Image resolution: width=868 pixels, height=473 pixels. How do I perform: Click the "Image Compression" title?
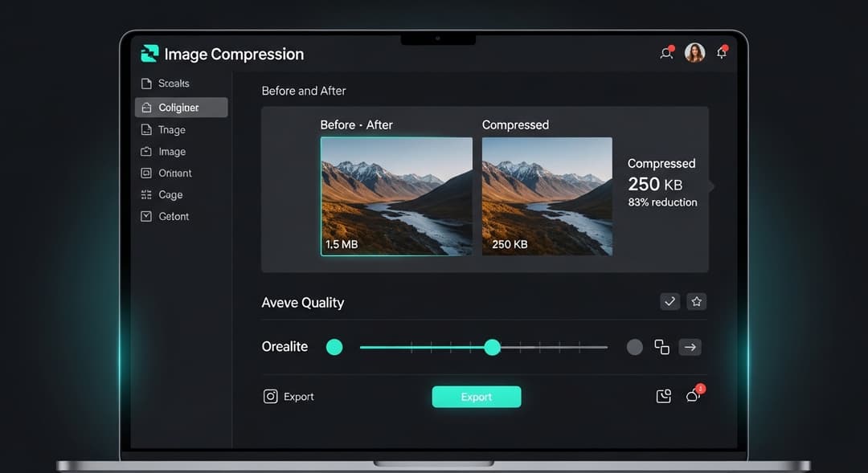[234, 55]
